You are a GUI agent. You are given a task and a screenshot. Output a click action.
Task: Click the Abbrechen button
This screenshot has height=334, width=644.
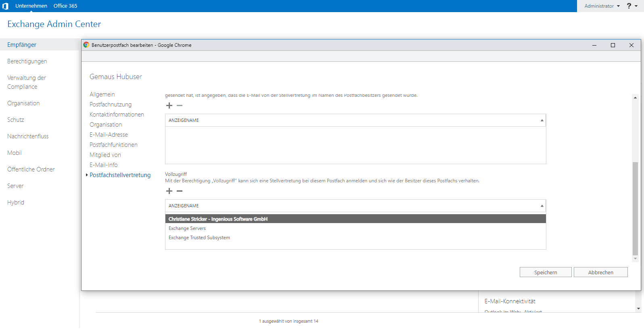pos(601,272)
